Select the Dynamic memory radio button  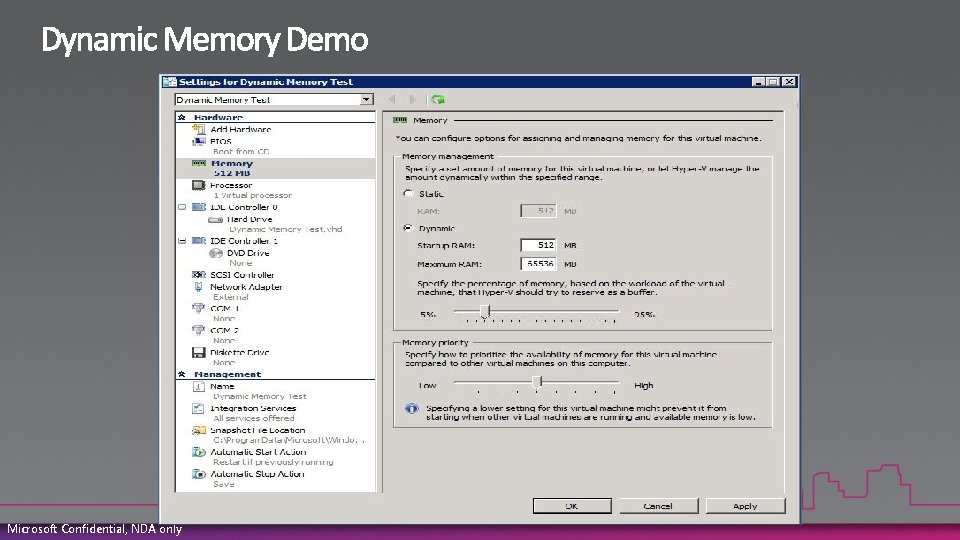pyautogui.click(x=408, y=228)
